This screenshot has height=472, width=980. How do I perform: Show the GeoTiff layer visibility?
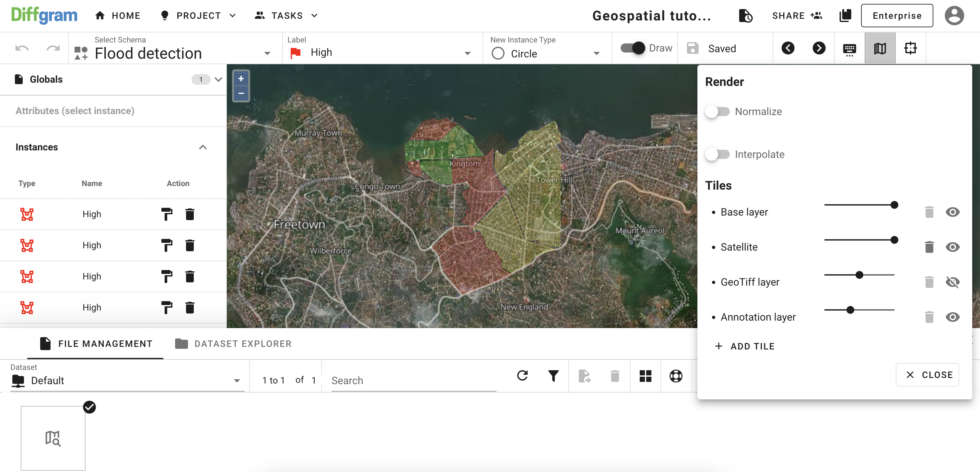tap(952, 282)
